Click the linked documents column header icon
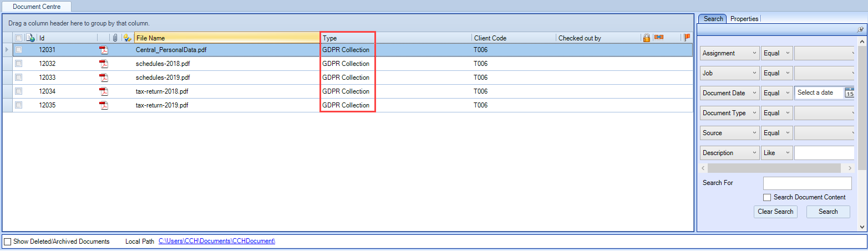This screenshot has width=868, height=252. [x=659, y=37]
